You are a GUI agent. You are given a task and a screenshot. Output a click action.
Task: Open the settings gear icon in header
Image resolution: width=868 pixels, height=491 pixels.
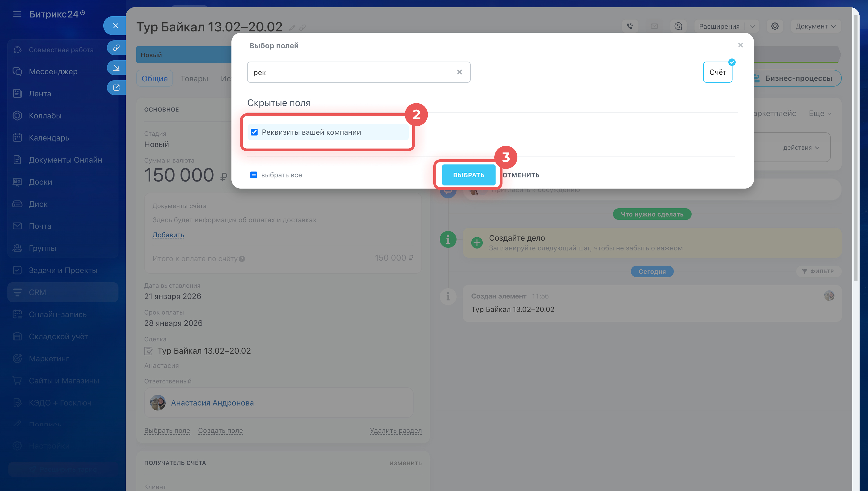tap(775, 26)
